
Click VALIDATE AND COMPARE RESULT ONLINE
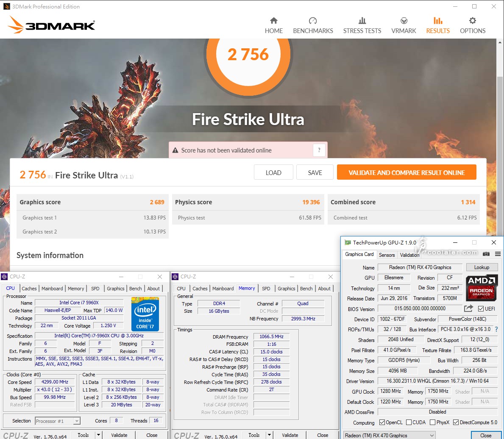[407, 172]
